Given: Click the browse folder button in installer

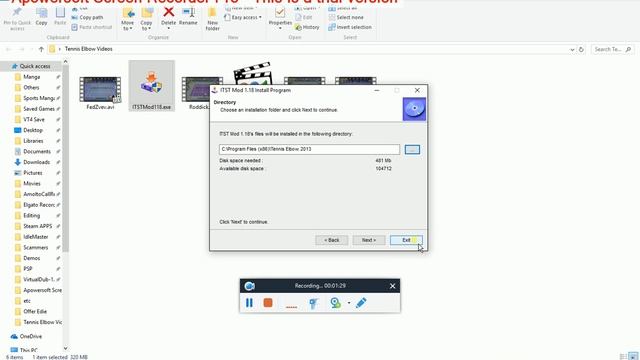Looking at the screenshot, I should point(412,149).
